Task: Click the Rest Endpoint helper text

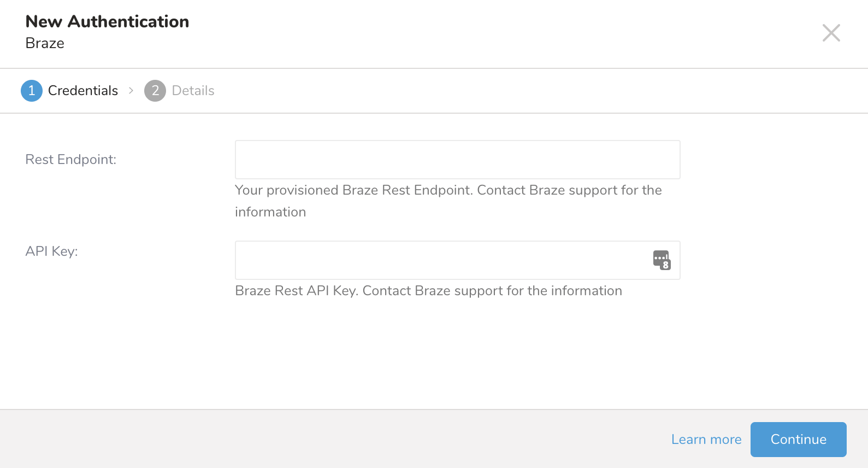Action: point(448,190)
